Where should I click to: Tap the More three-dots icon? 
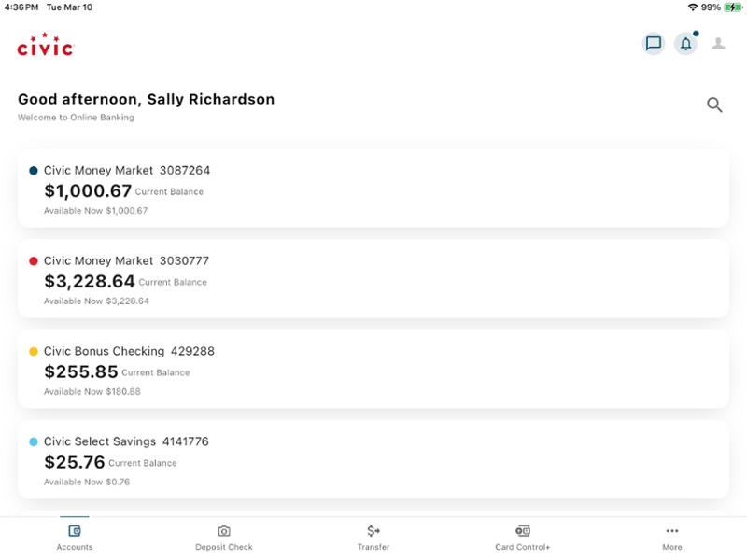coord(672,530)
